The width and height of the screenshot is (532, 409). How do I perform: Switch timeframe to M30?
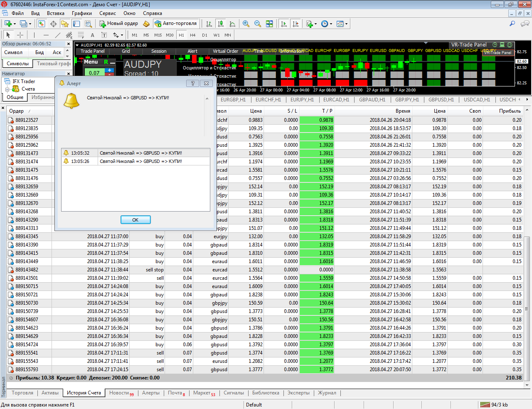pos(170,35)
